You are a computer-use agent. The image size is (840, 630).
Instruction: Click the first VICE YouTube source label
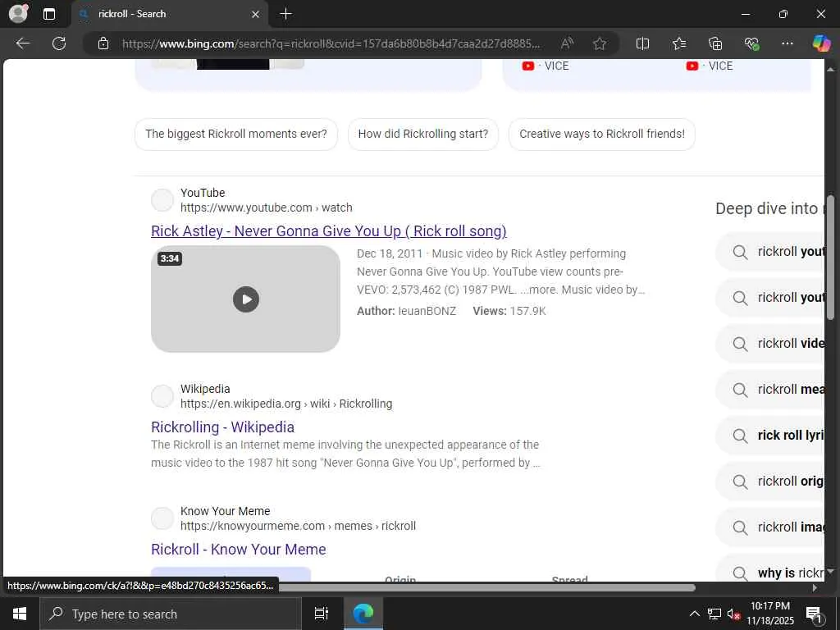546,66
